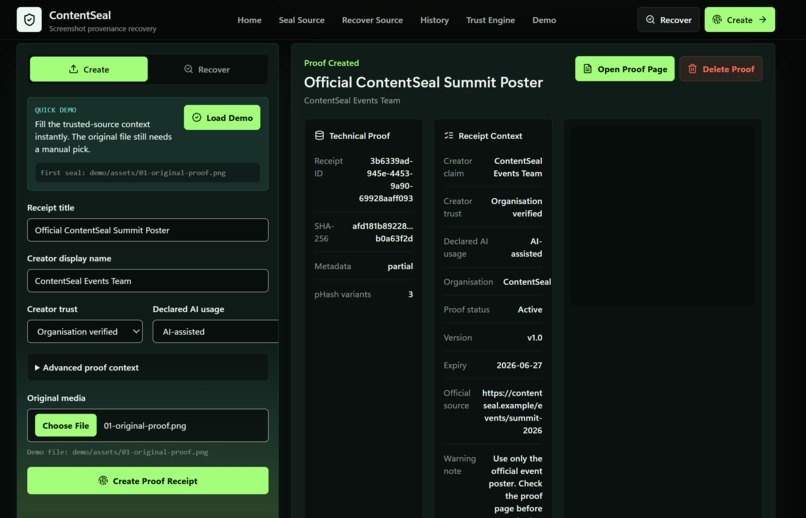Click the Demo file path hint text

118,452
